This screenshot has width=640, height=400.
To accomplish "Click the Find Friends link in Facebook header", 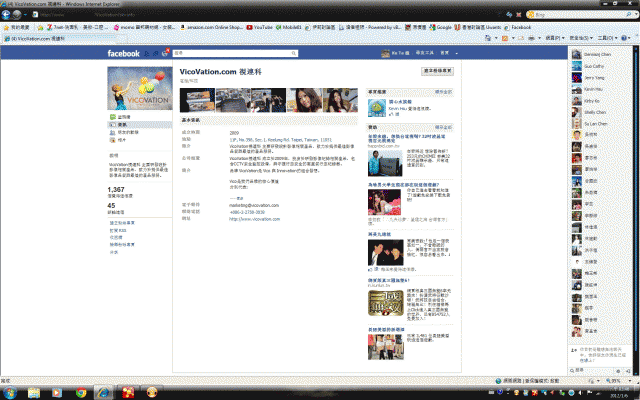I will [x=424, y=53].
